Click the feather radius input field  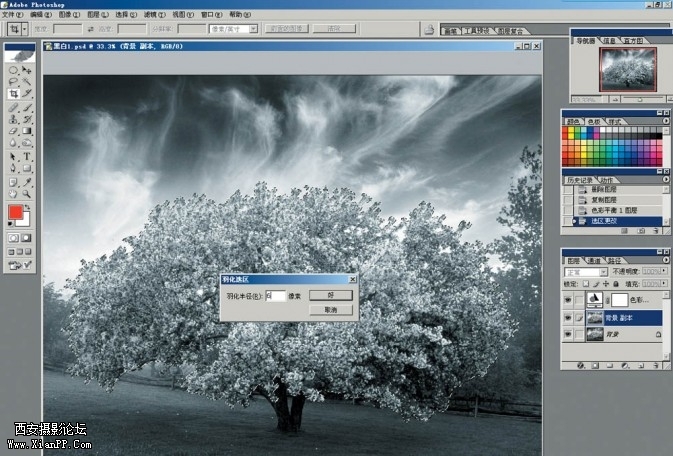click(x=276, y=296)
